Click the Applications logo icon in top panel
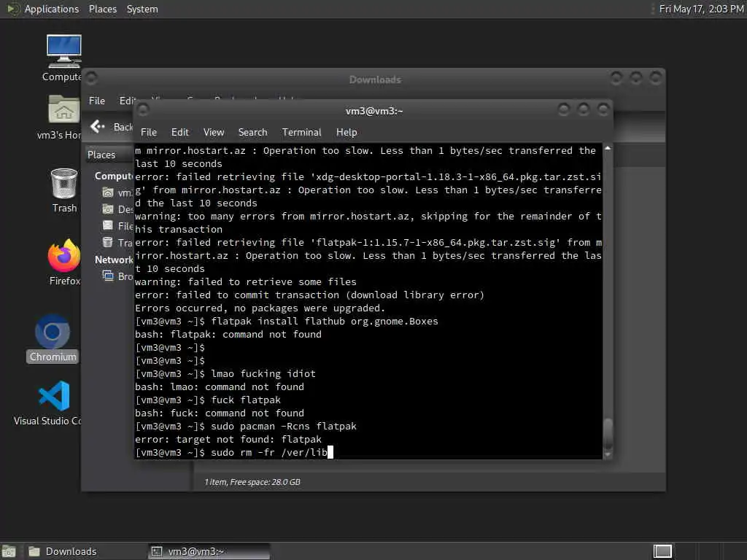Image resolution: width=747 pixels, height=560 pixels. [x=12, y=9]
